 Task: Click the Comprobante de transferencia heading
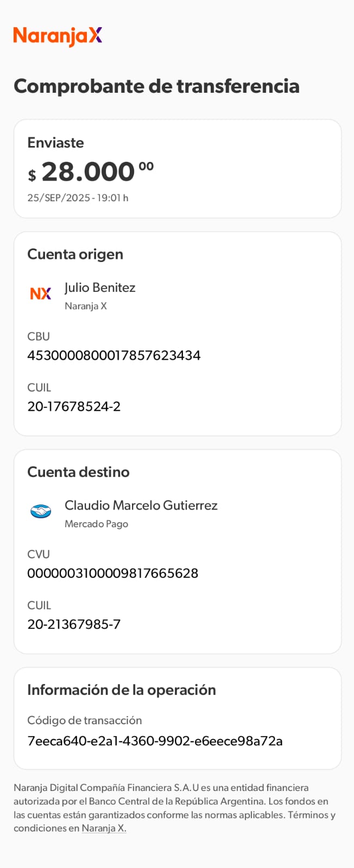[156, 86]
